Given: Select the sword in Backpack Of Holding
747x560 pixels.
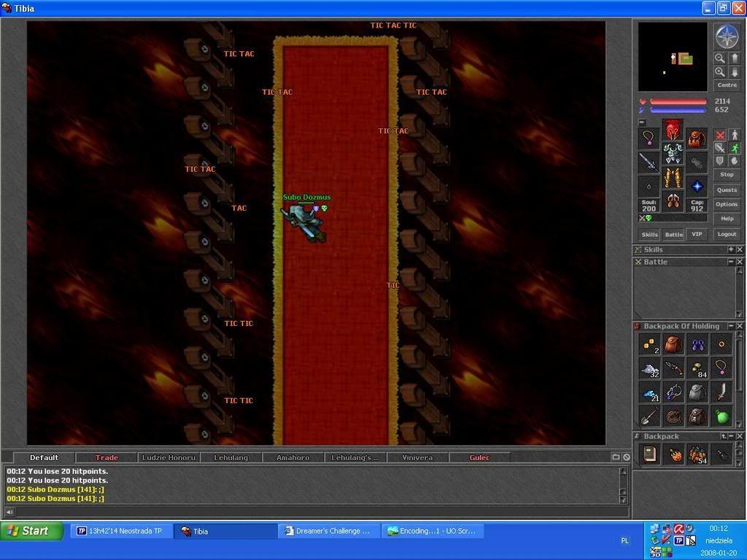Looking at the screenshot, I should [721, 392].
